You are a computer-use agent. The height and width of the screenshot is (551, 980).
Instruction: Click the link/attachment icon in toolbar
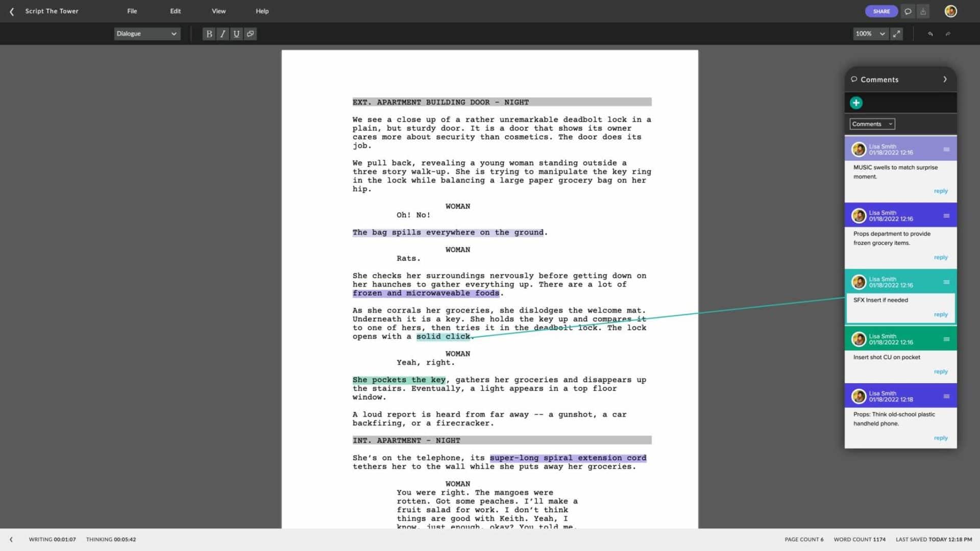[250, 34]
